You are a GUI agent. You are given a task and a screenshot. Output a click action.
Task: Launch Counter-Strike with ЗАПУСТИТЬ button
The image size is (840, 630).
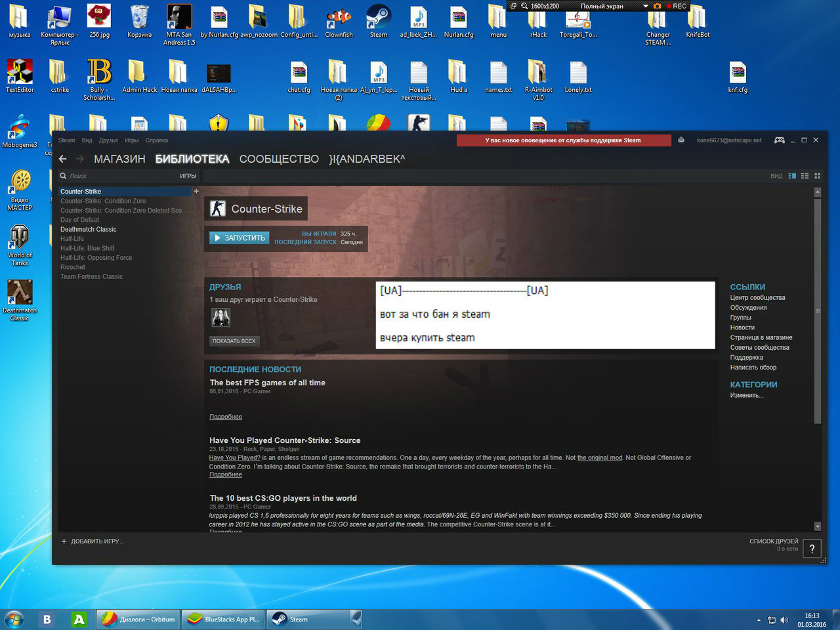[x=239, y=238]
